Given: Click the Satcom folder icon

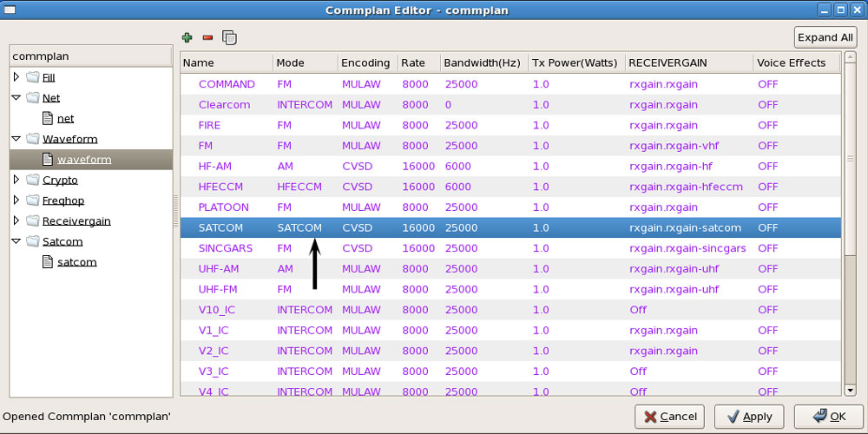Looking at the screenshot, I should 33,241.
